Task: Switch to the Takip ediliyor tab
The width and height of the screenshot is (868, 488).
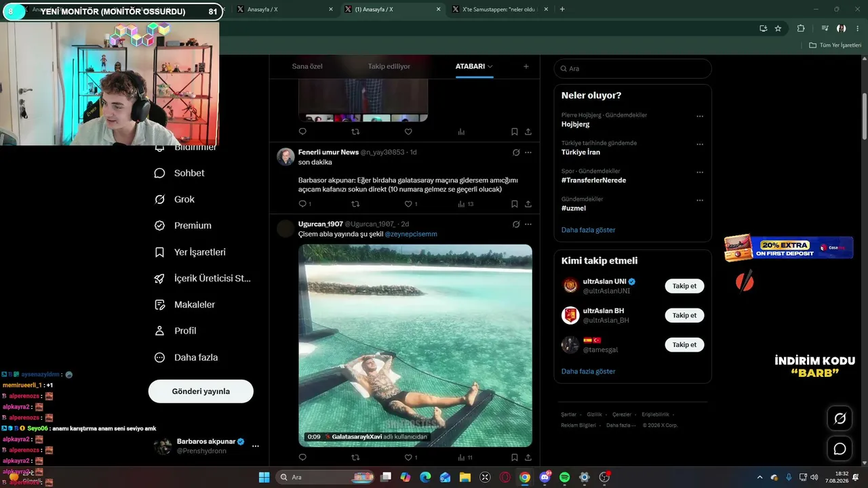Action: (x=389, y=66)
